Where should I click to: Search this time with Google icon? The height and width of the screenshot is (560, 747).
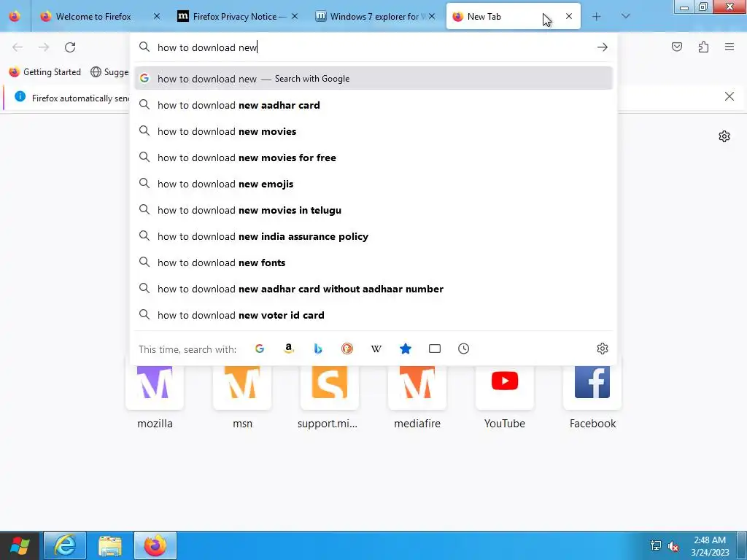pos(260,349)
